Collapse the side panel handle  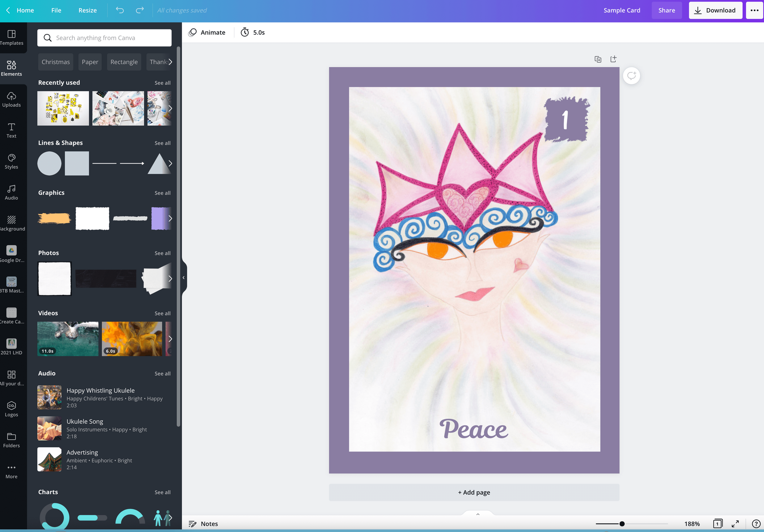tap(184, 278)
